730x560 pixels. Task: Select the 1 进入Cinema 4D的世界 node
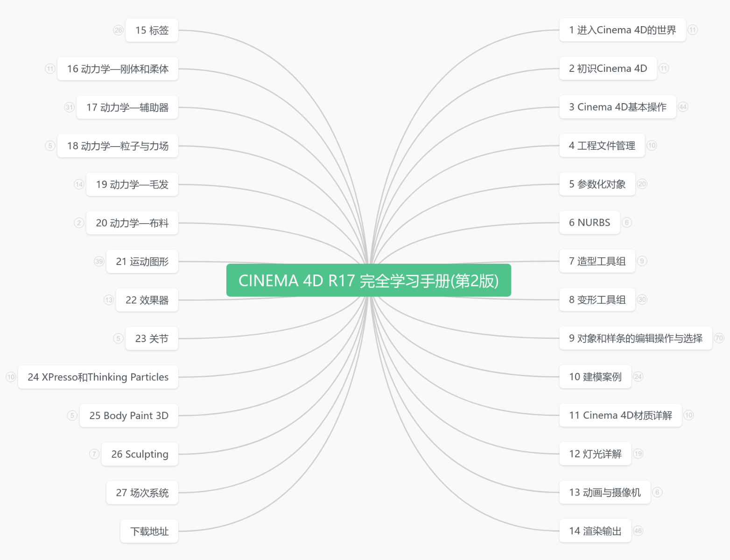pos(622,30)
